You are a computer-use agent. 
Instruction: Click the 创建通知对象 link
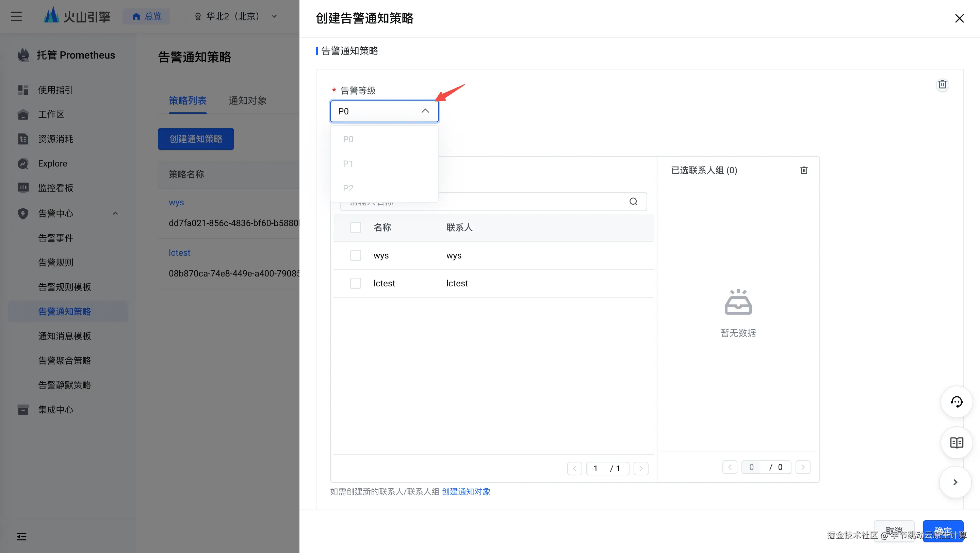(x=465, y=492)
